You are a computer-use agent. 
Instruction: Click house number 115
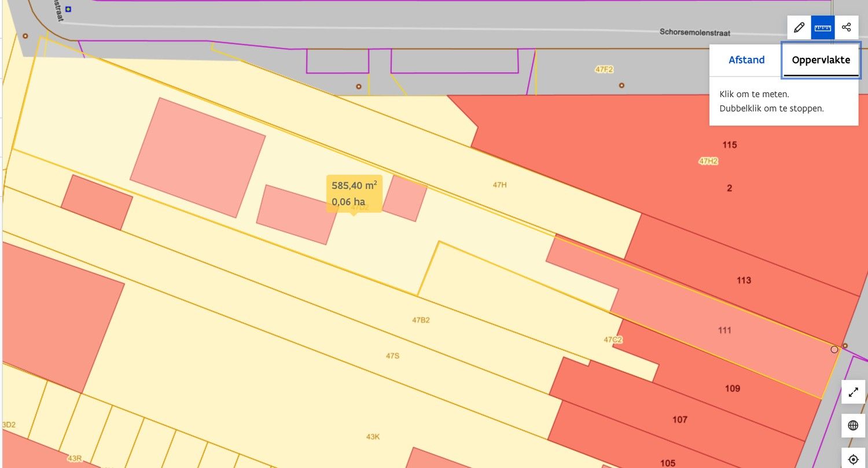click(730, 145)
